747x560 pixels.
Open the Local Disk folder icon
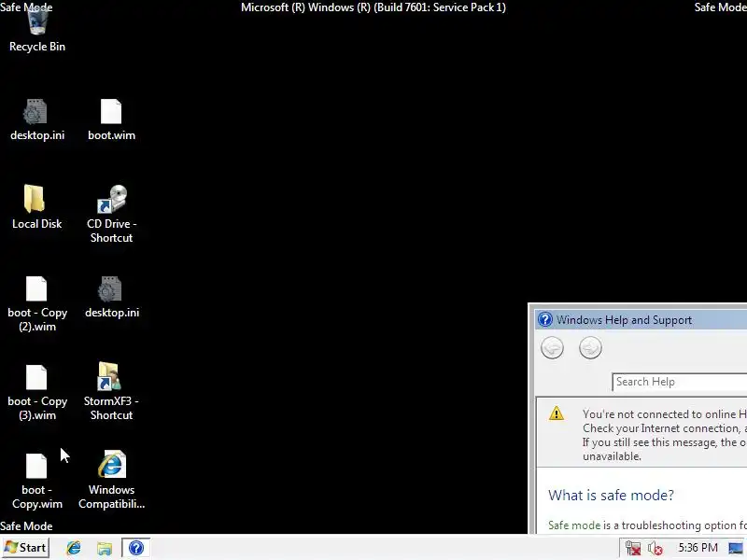[x=36, y=207]
